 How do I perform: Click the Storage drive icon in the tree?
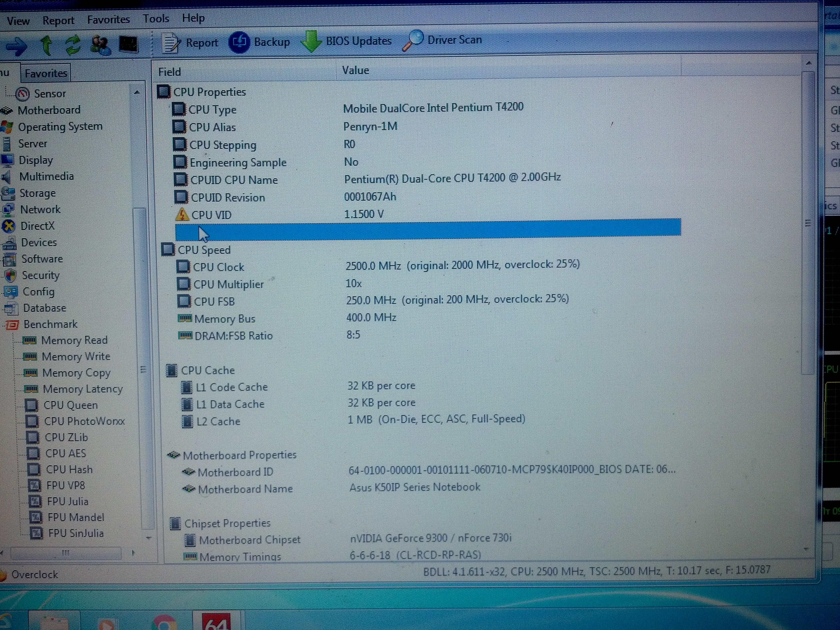click(x=8, y=194)
